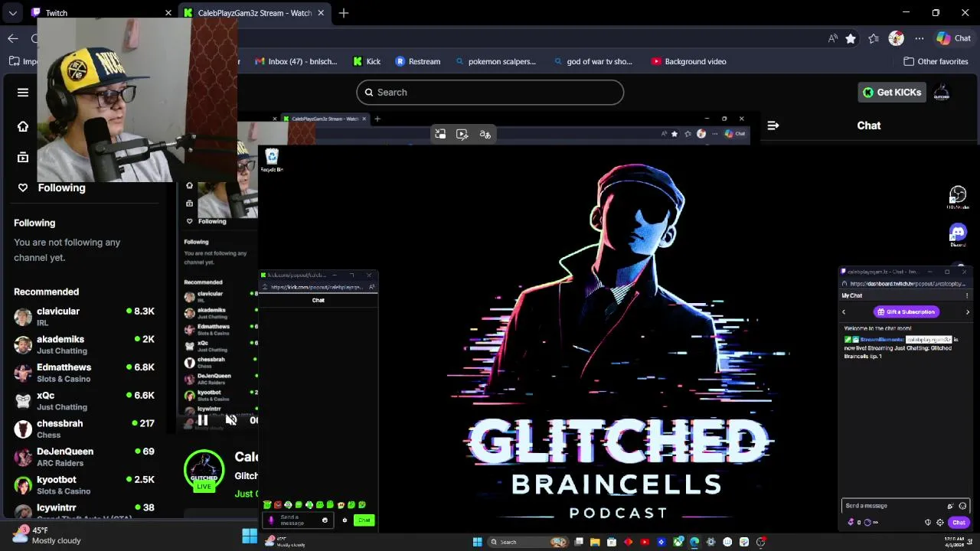
Task: Open kyootbot recommended channel
Action: pos(84,485)
